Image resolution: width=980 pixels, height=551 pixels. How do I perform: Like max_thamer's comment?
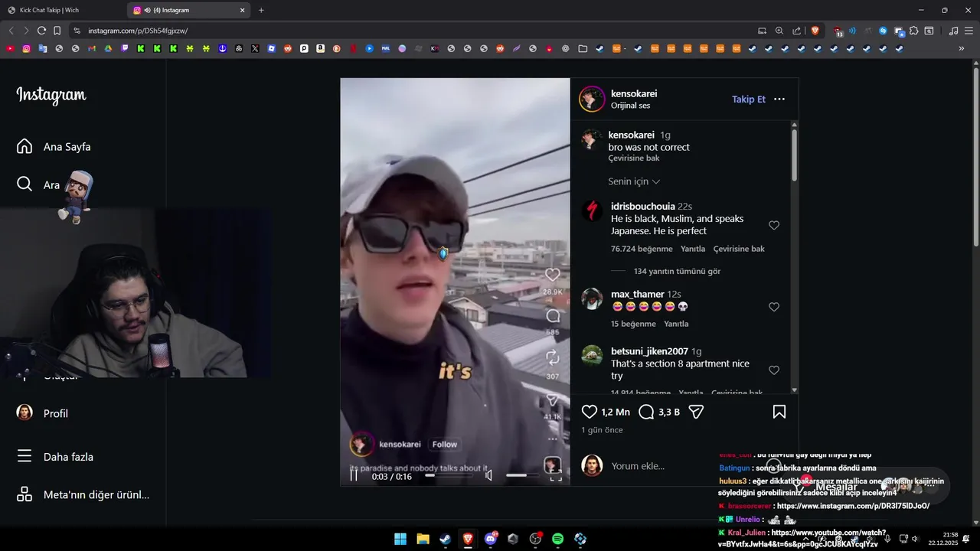pos(774,307)
